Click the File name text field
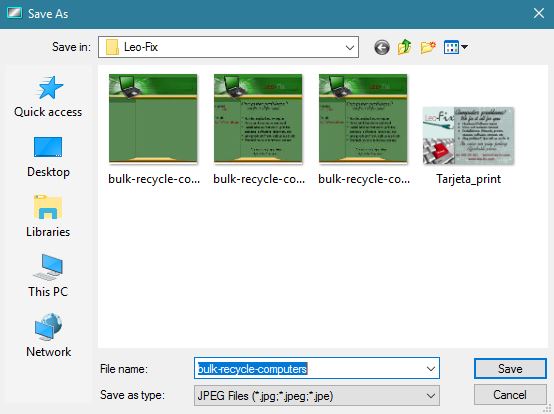This screenshot has width=554, height=414. click(310, 369)
